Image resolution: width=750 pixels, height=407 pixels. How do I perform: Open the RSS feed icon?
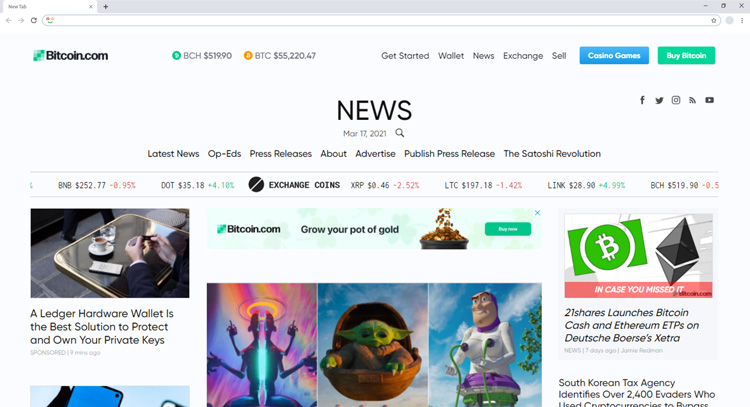[x=692, y=100]
